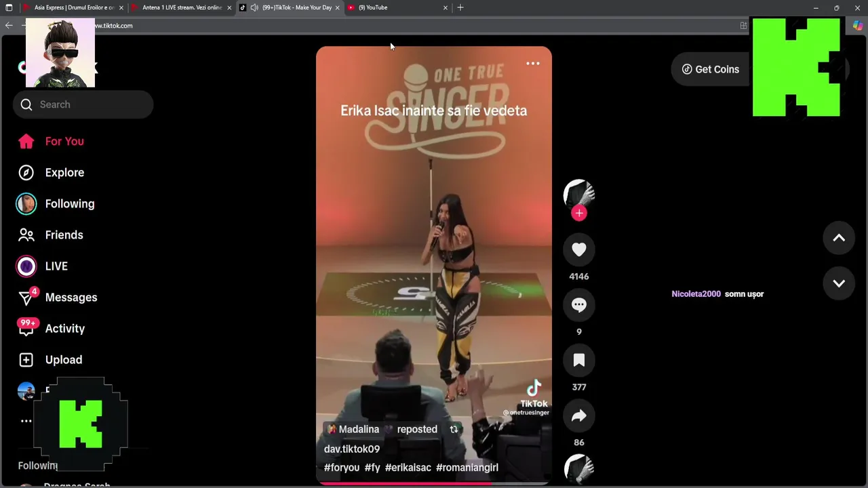Open the Upload plus icon
Image resolution: width=868 pixels, height=488 pixels.
tap(26, 360)
